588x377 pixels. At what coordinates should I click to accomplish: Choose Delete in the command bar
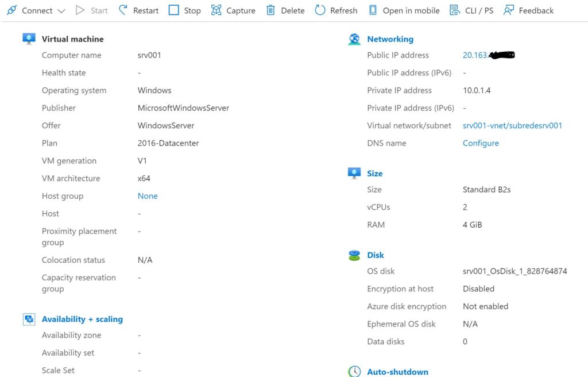point(293,10)
